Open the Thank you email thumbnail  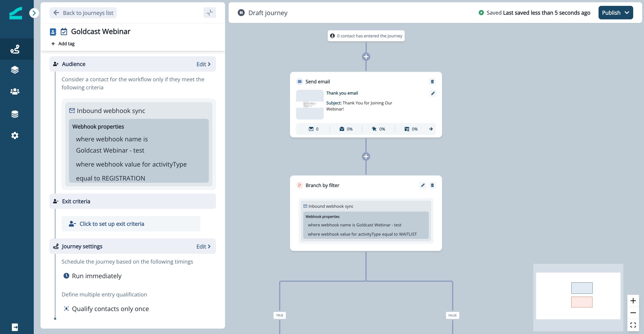(310, 104)
